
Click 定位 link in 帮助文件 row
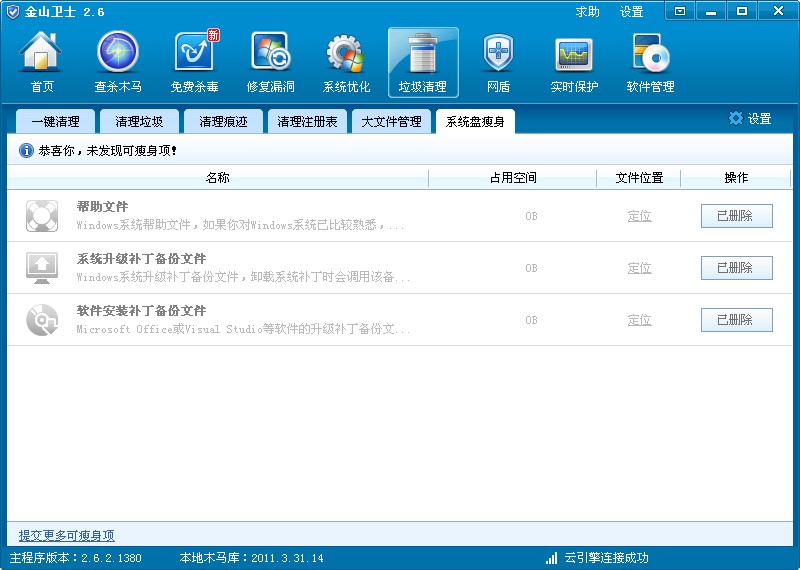639,216
